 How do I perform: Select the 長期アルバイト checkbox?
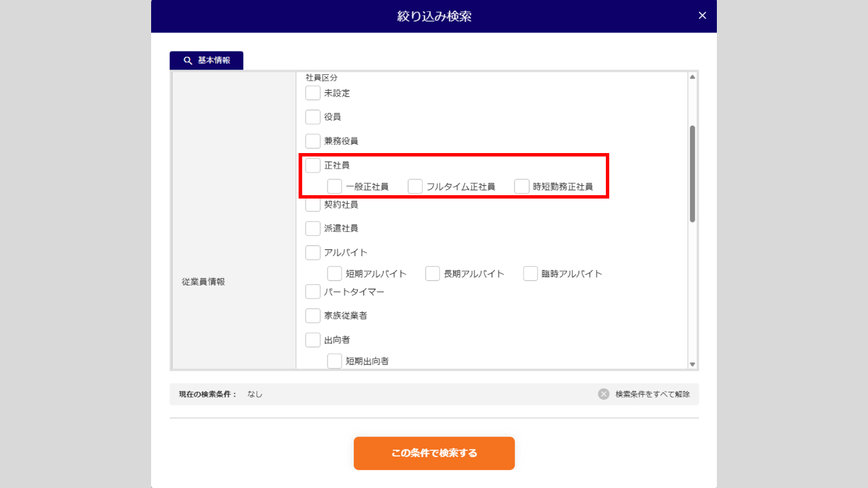point(433,273)
